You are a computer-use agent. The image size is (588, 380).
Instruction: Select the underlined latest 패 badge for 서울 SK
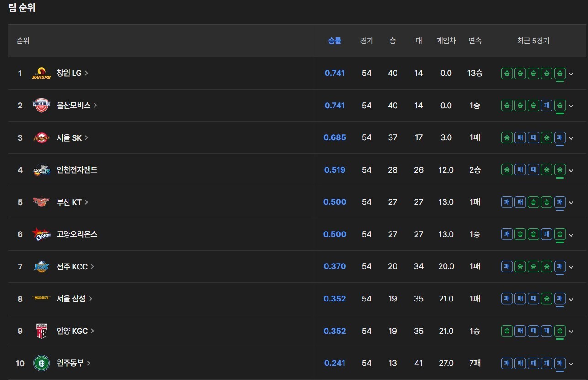click(x=560, y=137)
